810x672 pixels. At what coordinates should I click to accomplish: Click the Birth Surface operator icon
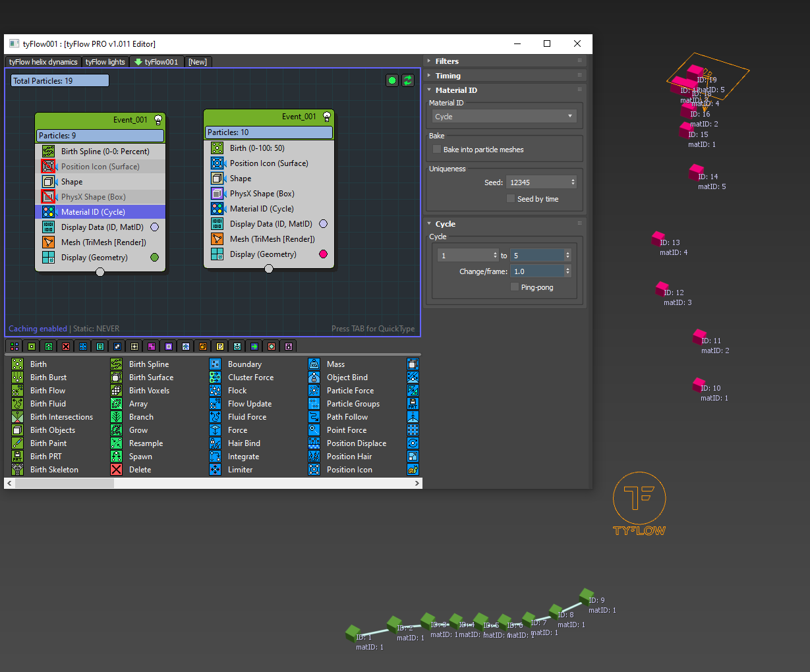117,378
